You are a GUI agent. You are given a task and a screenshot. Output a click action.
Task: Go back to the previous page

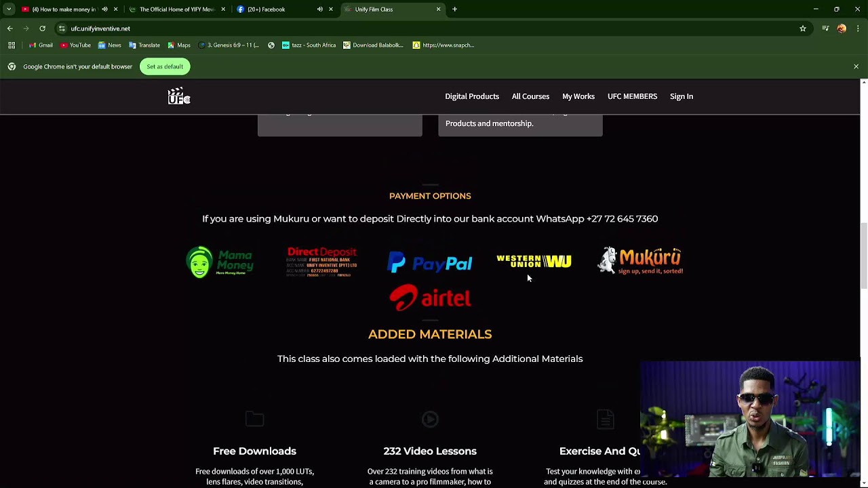tap(10, 28)
